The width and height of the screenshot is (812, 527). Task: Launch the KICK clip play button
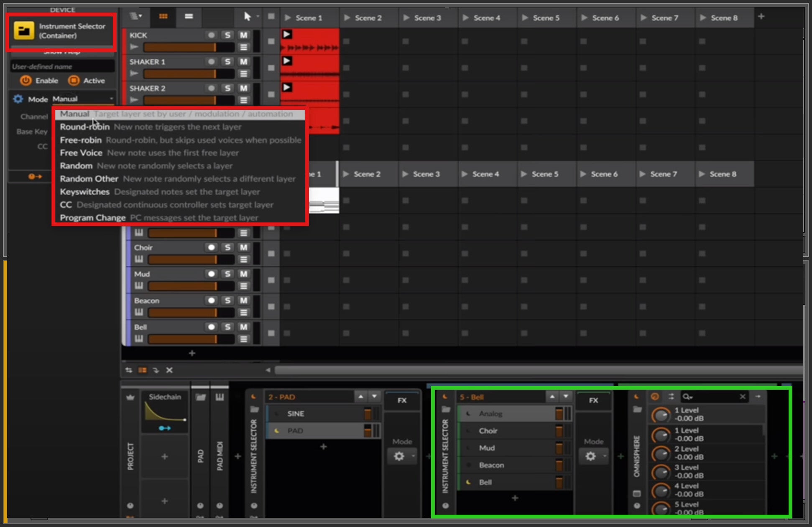click(x=287, y=34)
